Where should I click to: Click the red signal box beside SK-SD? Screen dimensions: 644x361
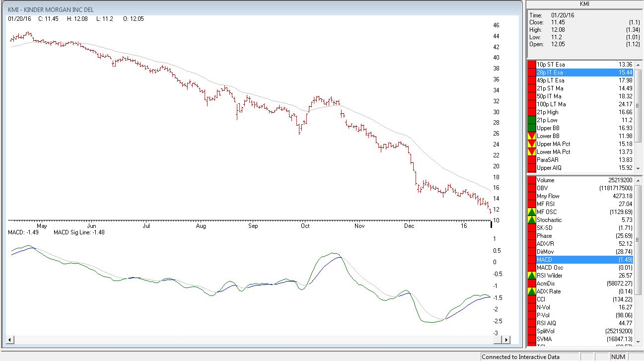[x=532, y=228]
